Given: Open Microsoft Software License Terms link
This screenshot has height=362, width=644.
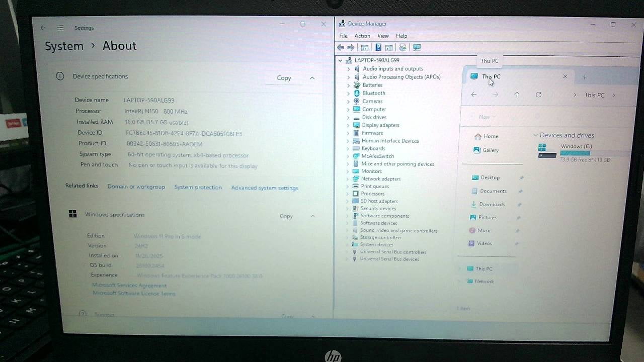Looking at the screenshot, I should pos(134,293).
